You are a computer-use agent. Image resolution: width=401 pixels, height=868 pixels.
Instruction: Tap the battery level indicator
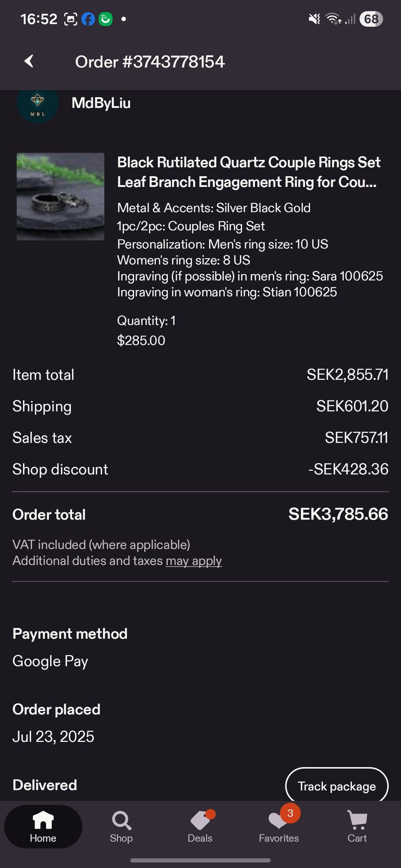click(371, 19)
